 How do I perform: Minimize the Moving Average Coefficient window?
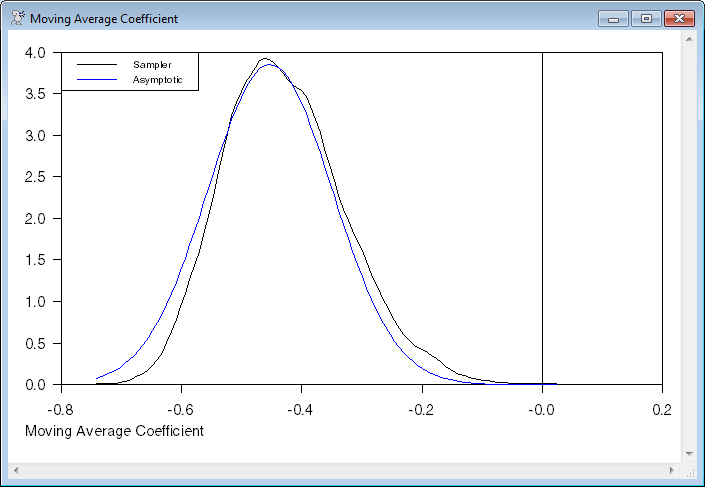tap(612, 18)
